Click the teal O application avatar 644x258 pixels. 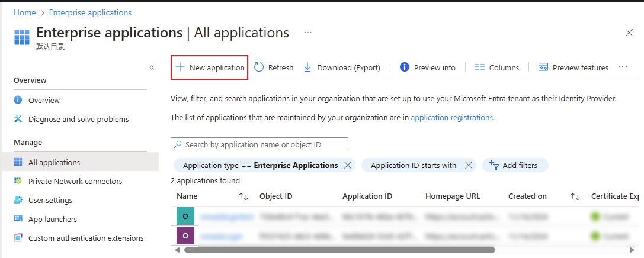coord(185,216)
